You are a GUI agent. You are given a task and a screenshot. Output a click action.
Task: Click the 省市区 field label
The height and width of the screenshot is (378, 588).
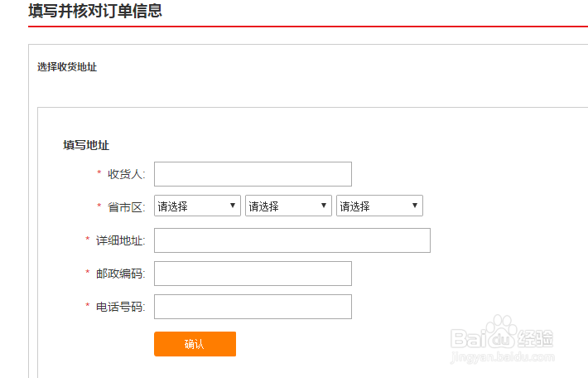pos(126,206)
